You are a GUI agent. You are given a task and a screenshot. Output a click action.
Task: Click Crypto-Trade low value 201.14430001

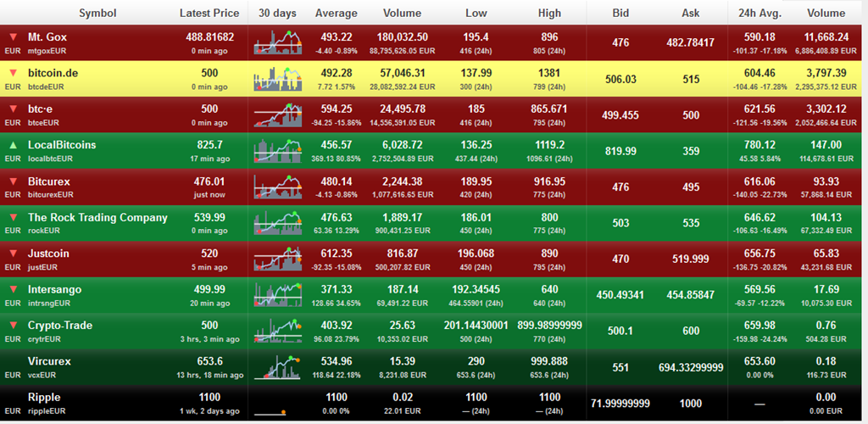point(476,325)
